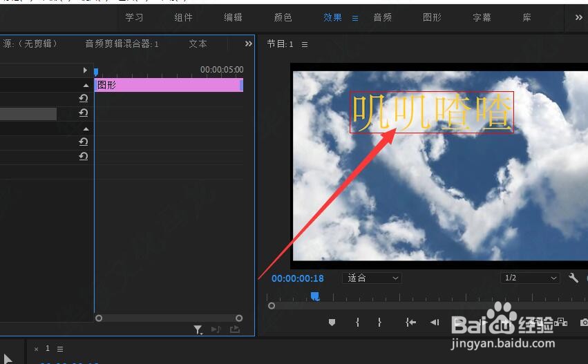Switch to the 组件 workspace
The width and height of the screenshot is (588, 364).
[183, 18]
